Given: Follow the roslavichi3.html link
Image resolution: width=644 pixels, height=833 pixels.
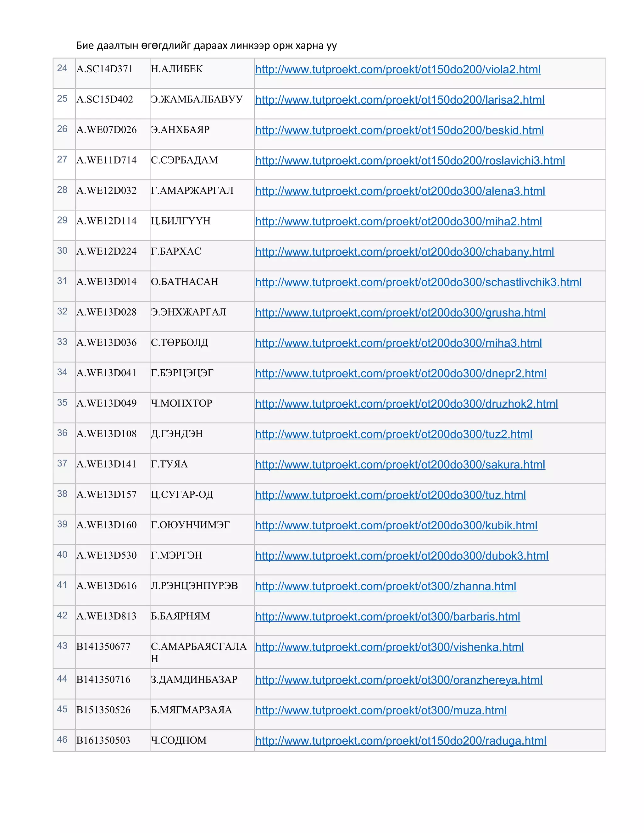Looking at the screenshot, I should point(410,161).
